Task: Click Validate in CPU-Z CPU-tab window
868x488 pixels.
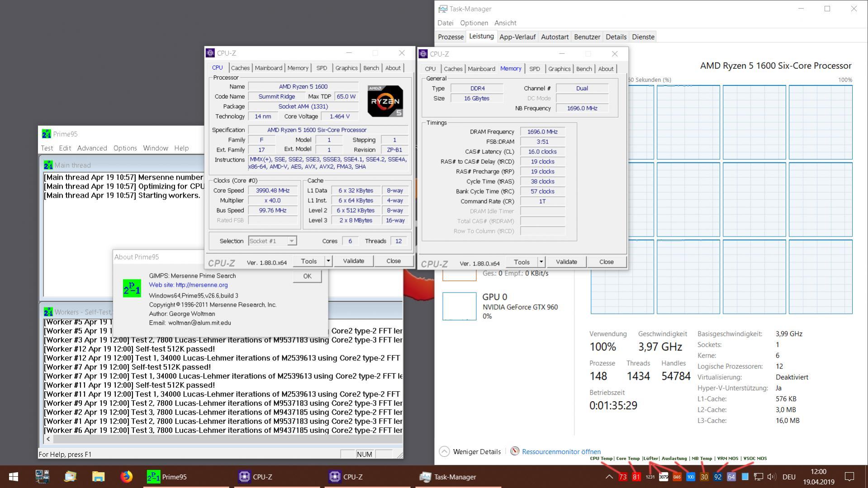Action: (353, 261)
